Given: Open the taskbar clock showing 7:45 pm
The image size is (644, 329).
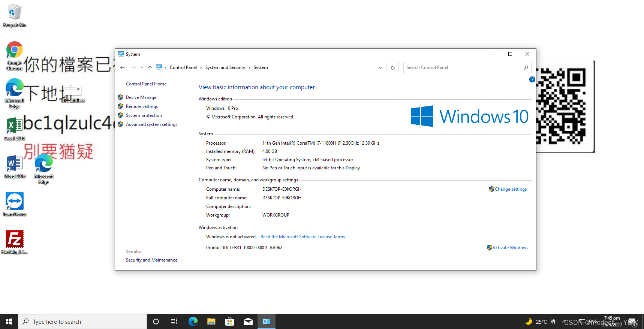Looking at the screenshot, I should tap(612, 321).
